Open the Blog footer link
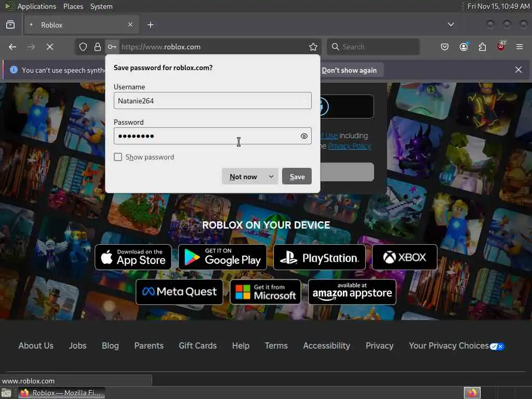The width and height of the screenshot is (532, 399). 110,345
